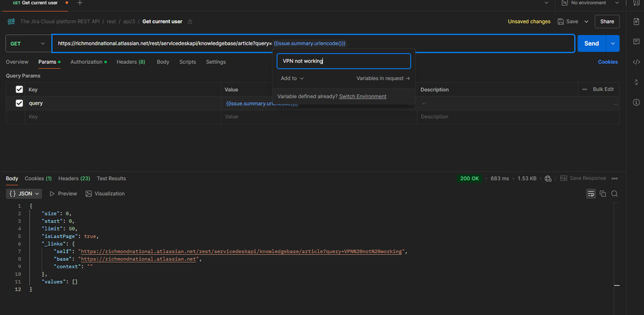Click the network globe icon beside response size
Image resolution: width=644 pixels, height=315 pixels.
[548, 178]
